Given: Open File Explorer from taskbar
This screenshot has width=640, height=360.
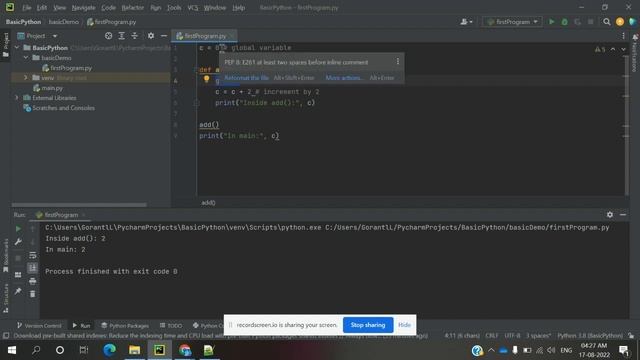Looking at the screenshot, I should [134, 350].
